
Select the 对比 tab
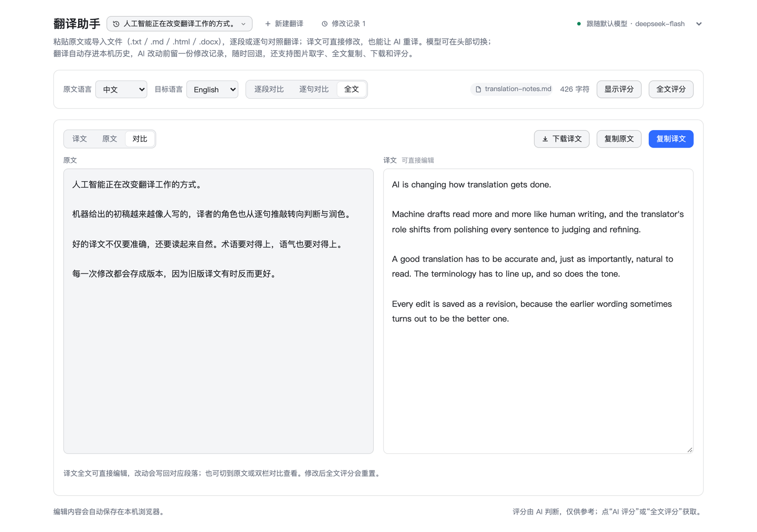point(140,139)
